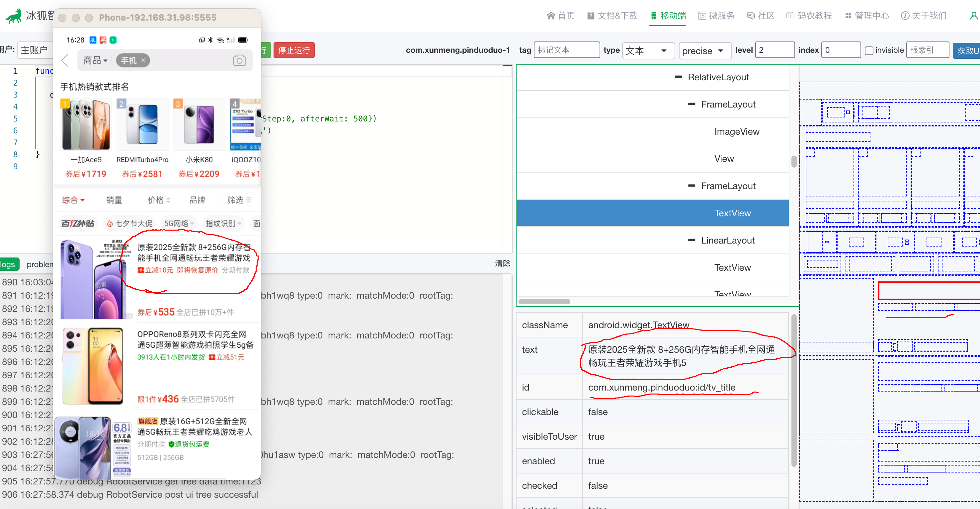Open the 筛选 filter menu
Viewport: 980px width, 509px height.
click(239, 200)
